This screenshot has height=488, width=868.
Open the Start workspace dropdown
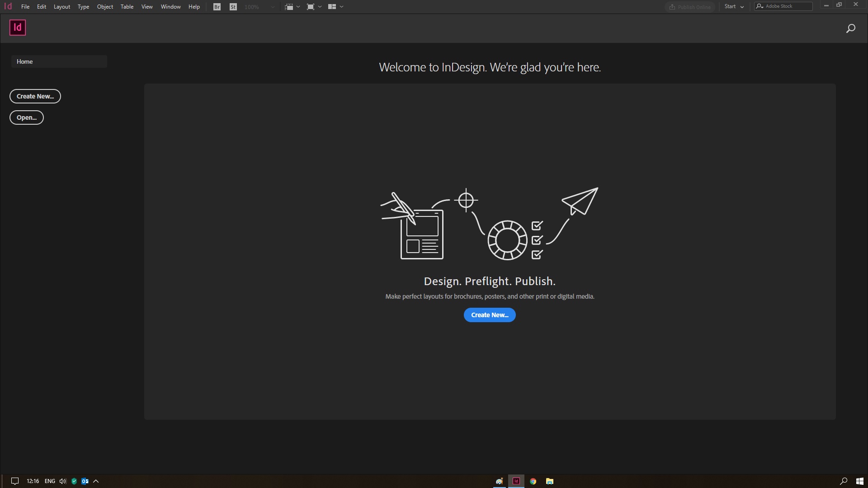click(734, 6)
